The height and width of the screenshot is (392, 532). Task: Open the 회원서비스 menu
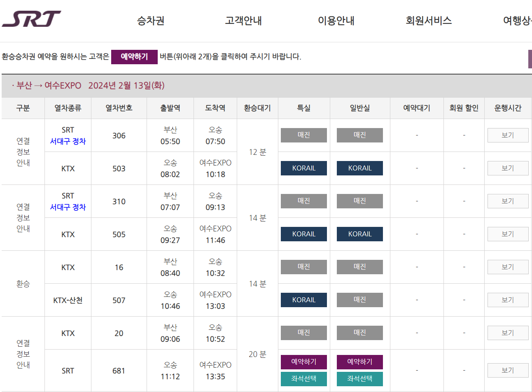[429, 21]
